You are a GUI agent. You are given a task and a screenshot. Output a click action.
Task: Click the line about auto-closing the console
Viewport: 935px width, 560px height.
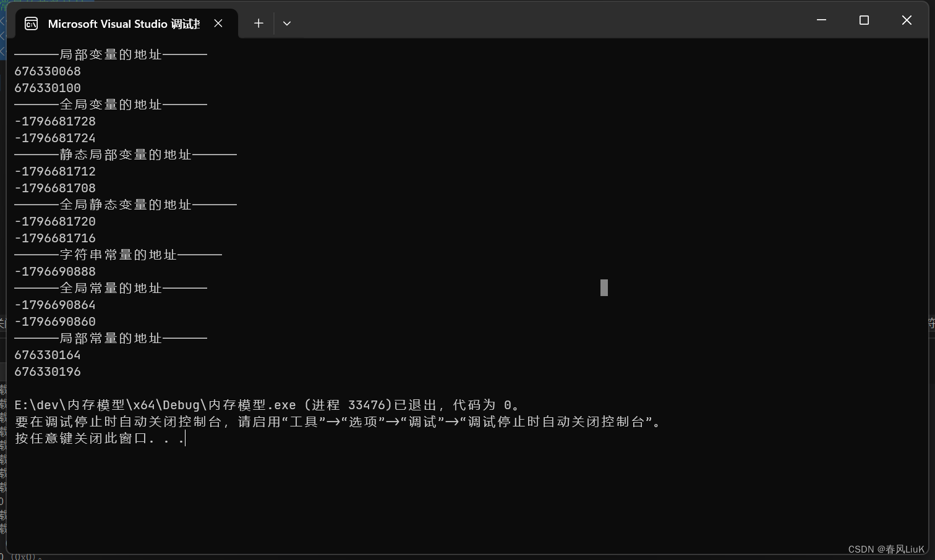(x=338, y=422)
